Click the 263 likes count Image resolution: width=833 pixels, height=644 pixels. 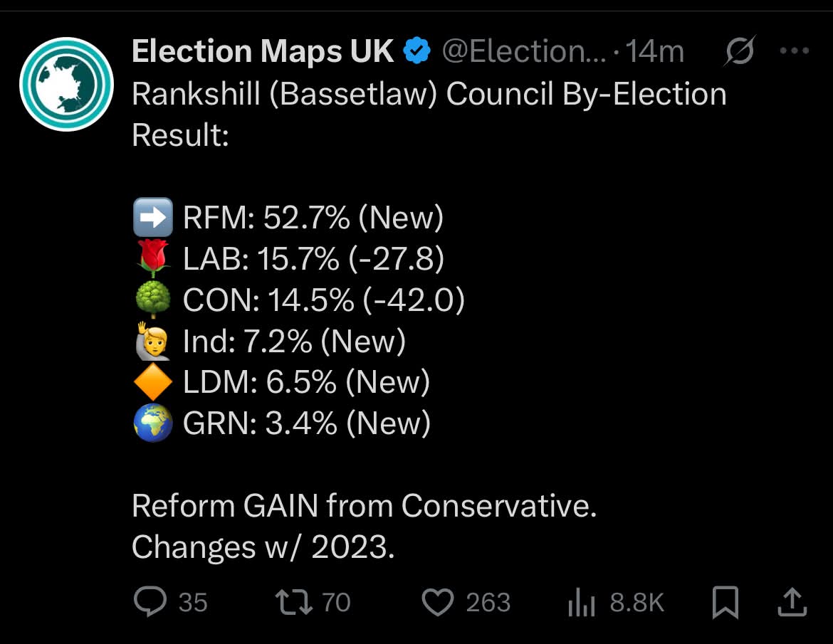[488, 603]
